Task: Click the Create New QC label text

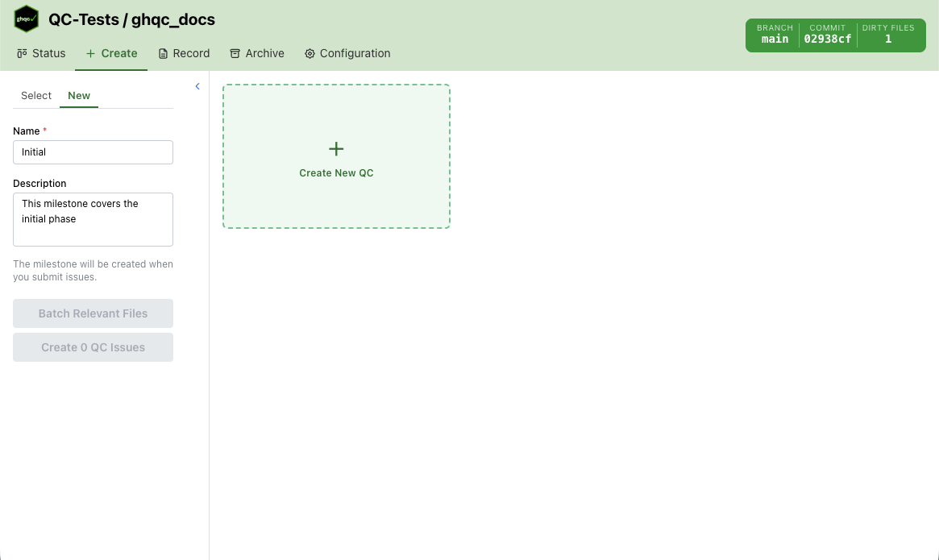Action: [x=336, y=173]
